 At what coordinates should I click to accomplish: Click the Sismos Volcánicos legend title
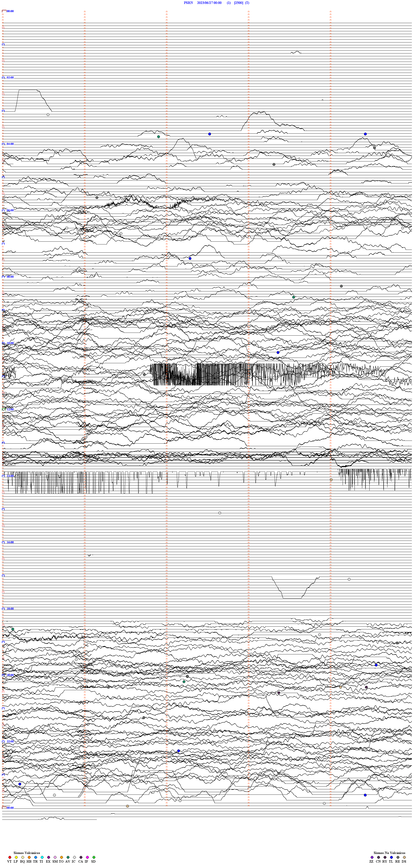(27, 853)
